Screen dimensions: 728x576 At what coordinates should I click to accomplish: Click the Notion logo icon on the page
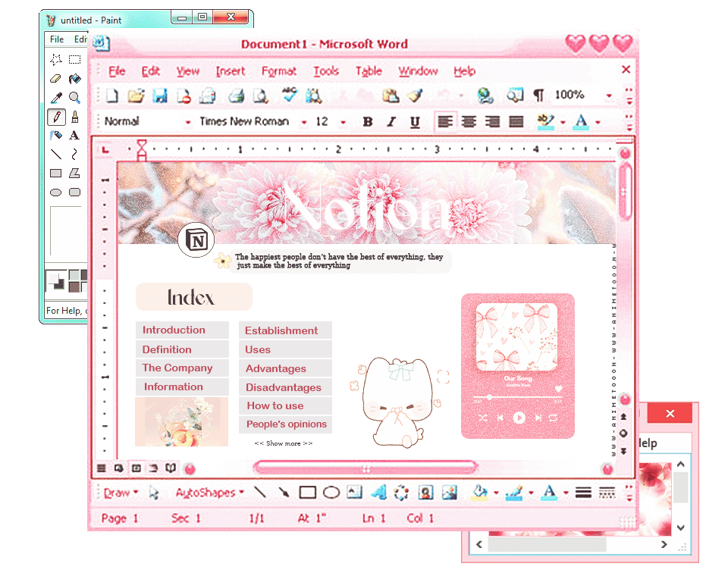pyautogui.click(x=196, y=240)
